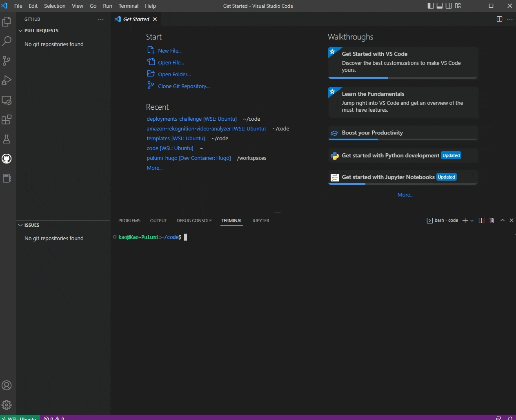
Task: Open recent amazon-rekognition-video-analyzer workspace
Action: point(206,128)
